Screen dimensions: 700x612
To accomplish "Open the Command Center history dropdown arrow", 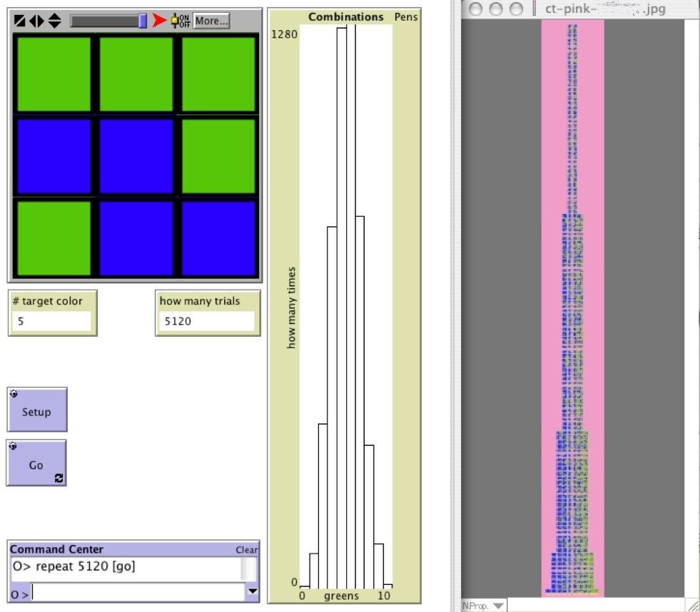I will [x=252, y=591].
